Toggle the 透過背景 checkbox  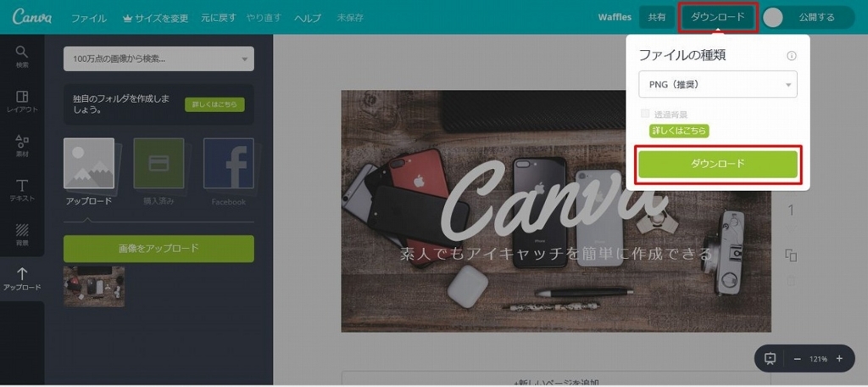click(x=645, y=114)
